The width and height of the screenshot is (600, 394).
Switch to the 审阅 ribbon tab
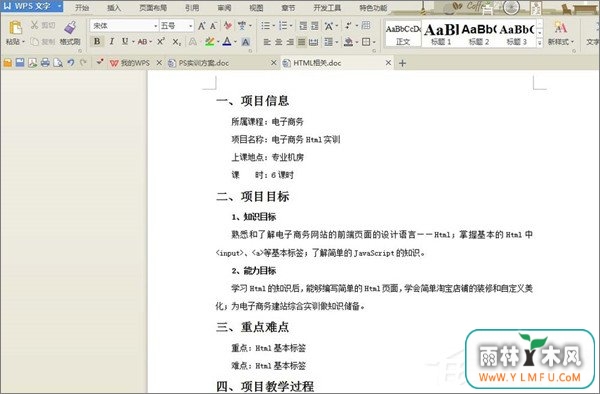point(224,8)
